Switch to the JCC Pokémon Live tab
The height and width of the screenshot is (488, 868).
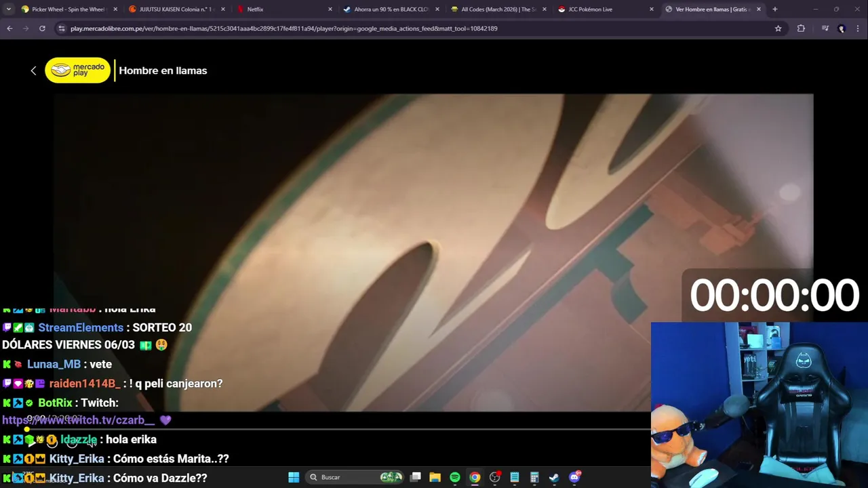606,9
